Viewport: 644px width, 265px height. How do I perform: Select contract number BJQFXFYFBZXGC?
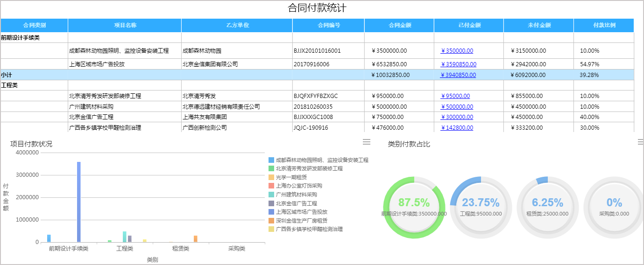(316, 96)
